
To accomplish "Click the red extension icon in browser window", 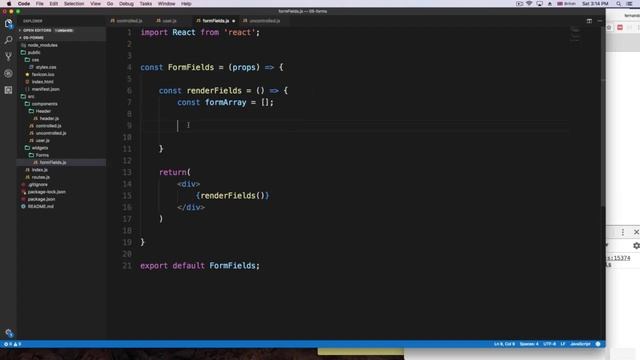I will [620, 27].
